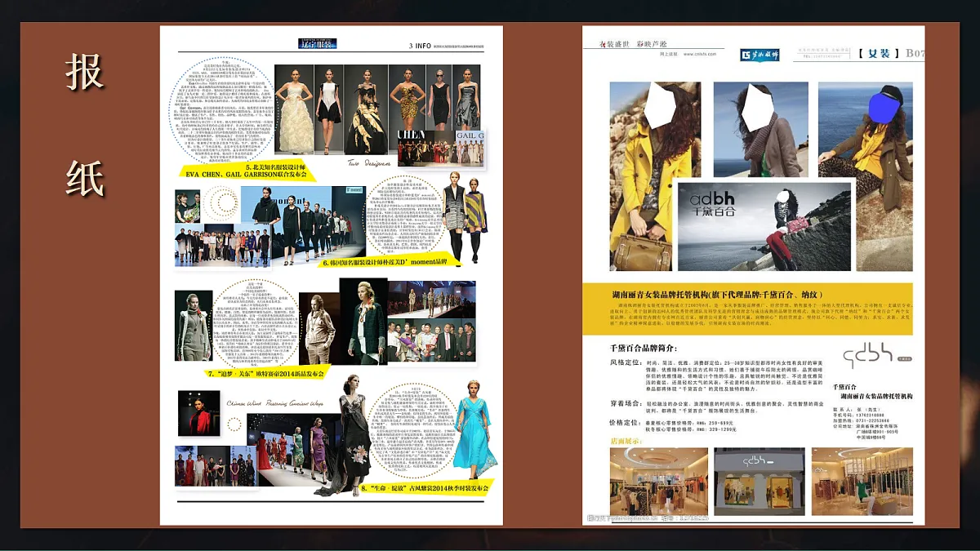The height and width of the screenshot is (551, 980).
Task: Click the model in turquoise blue dress
Action: point(475,428)
